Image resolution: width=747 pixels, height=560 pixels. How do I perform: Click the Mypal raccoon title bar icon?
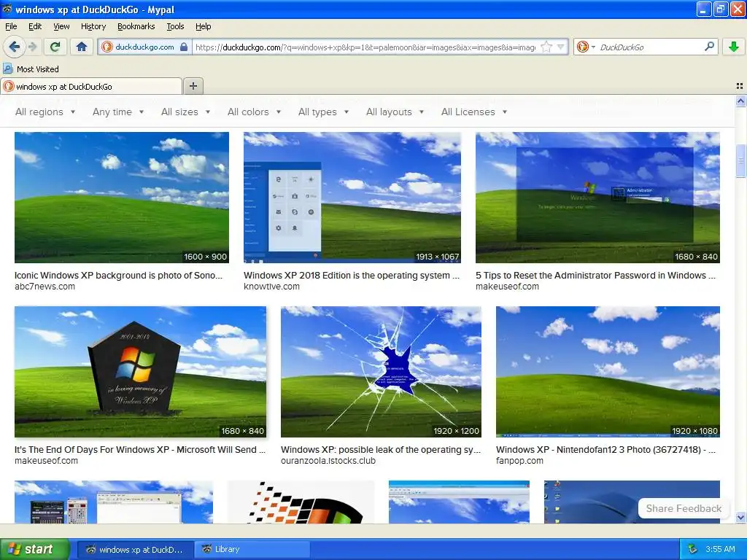point(7,9)
